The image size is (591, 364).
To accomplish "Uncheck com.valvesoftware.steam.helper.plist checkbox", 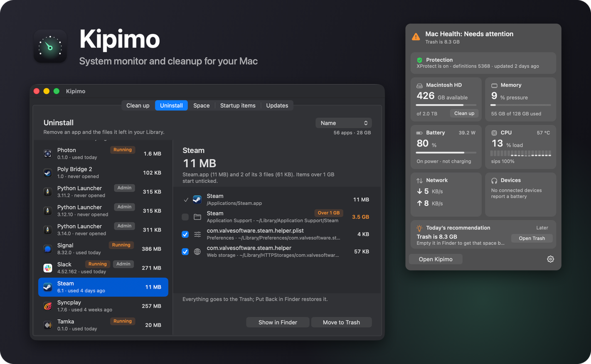I will pyautogui.click(x=185, y=234).
